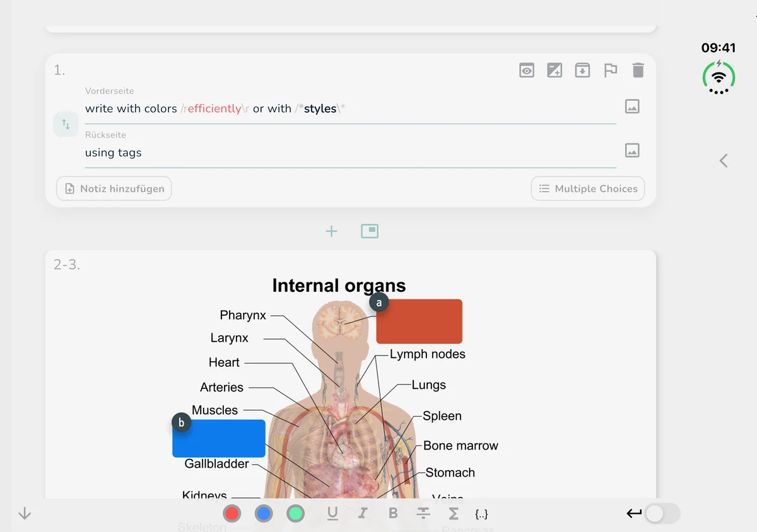Click the marker labeled b on the image

pos(182,422)
